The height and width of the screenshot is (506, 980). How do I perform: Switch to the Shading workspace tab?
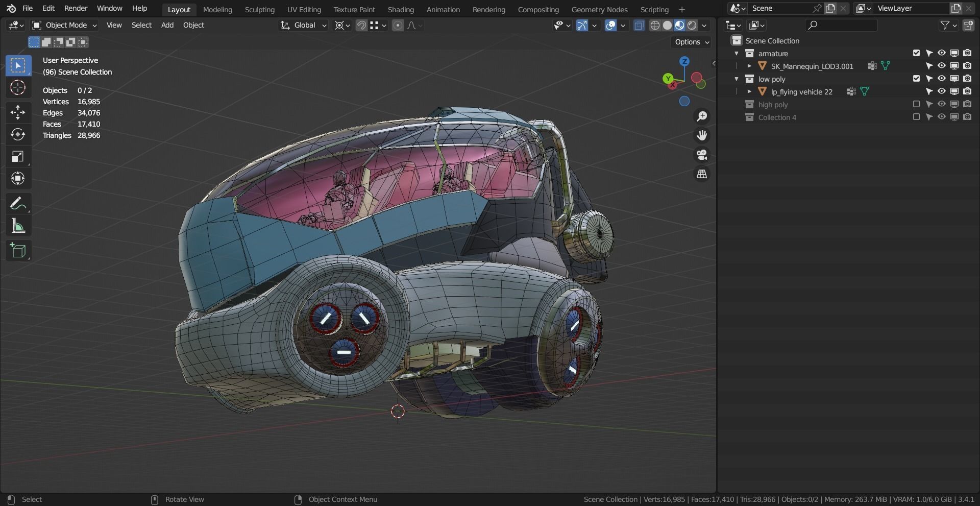[x=400, y=9]
